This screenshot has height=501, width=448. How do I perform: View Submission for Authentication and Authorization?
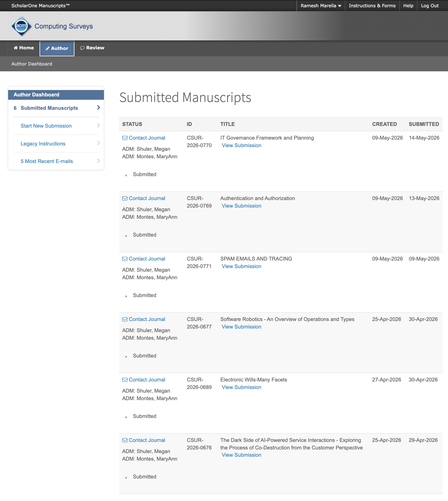241,206
